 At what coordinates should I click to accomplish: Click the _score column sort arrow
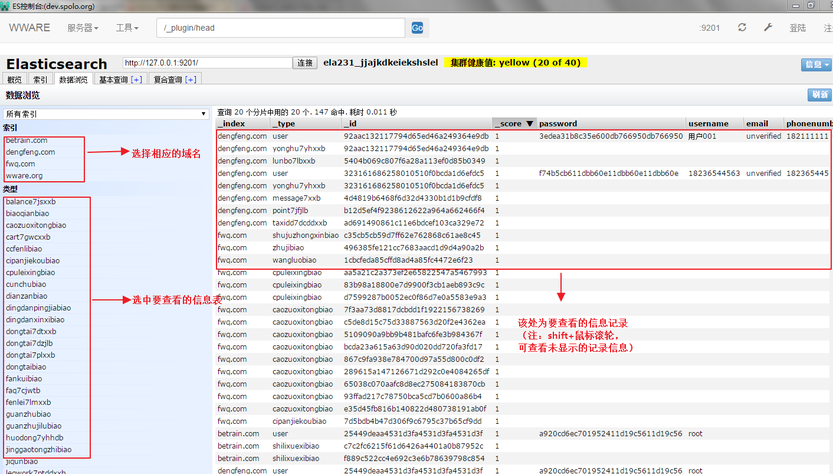click(529, 123)
